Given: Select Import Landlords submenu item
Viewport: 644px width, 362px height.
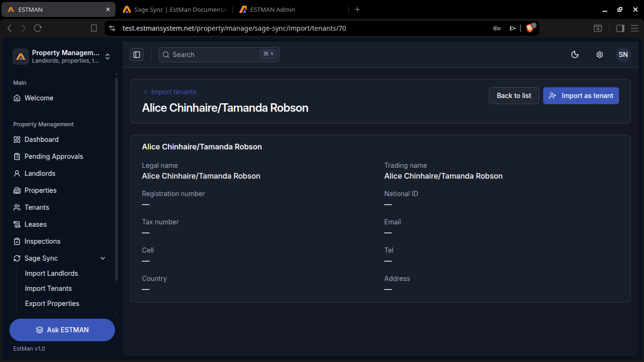Looking at the screenshot, I should tap(51, 273).
